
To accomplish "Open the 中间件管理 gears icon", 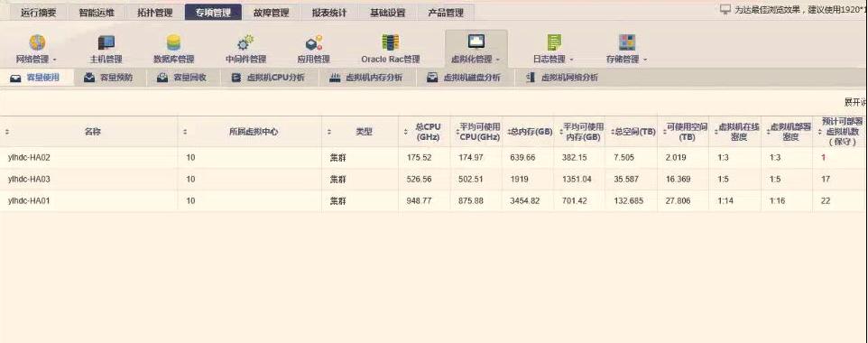I will 245,42.
